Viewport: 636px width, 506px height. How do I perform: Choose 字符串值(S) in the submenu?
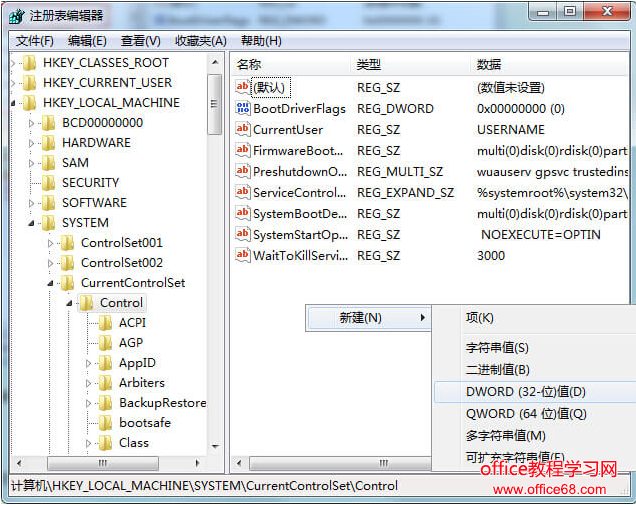point(535,348)
